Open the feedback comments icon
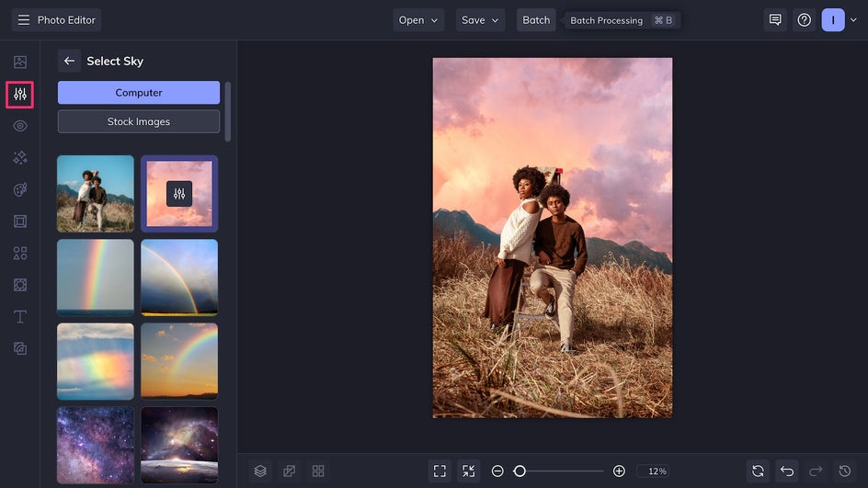The height and width of the screenshot is (488, 868). tap(775, 20)
